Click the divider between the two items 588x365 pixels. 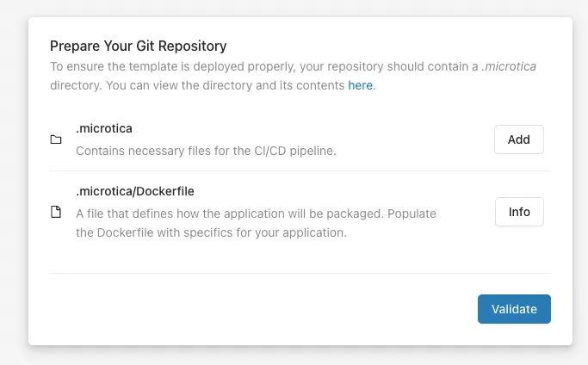point(300,170)
